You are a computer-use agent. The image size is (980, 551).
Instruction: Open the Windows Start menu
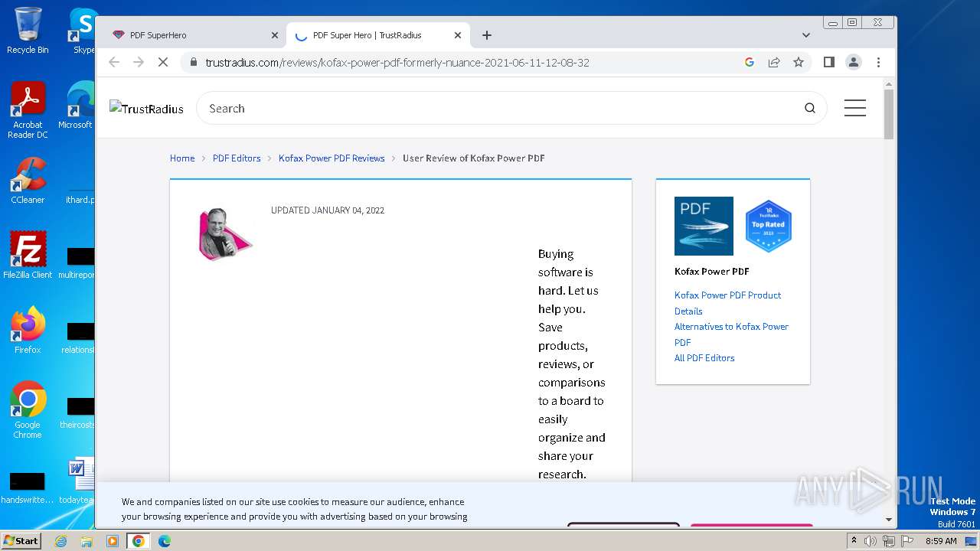point(21,541)
